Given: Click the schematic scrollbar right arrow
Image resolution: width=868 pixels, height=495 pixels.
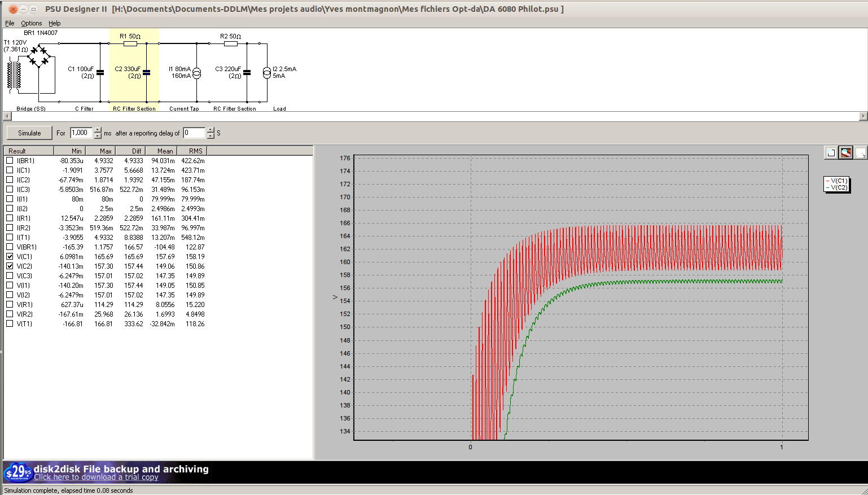Looking at the screenshot, I should (x=863, y=116).
